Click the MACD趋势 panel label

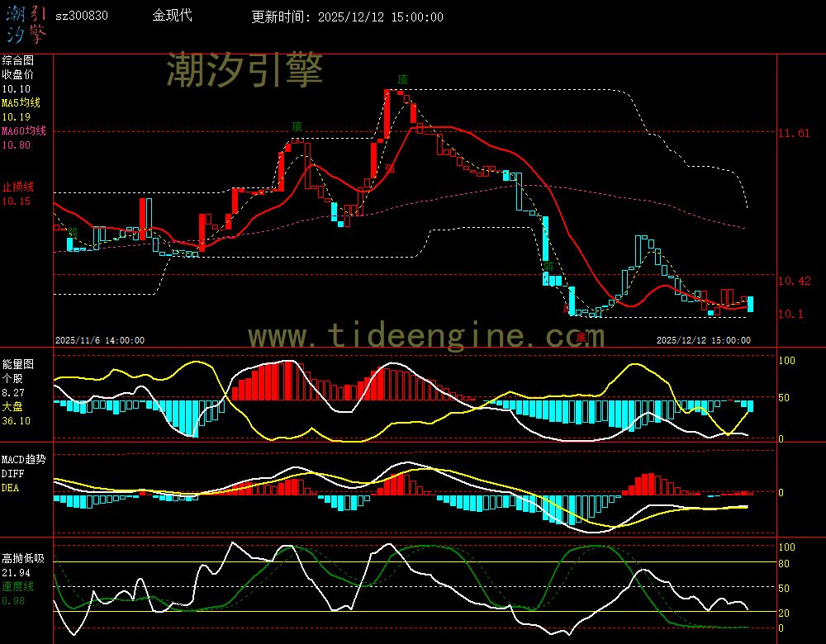click(23, 459)
